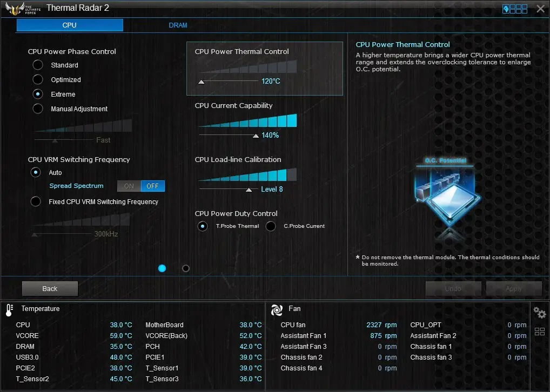Click the T_Sensor2 45.0 °C reading
Image resolution: width=550 pixels, height=392 pixels.
coord(121,379)
